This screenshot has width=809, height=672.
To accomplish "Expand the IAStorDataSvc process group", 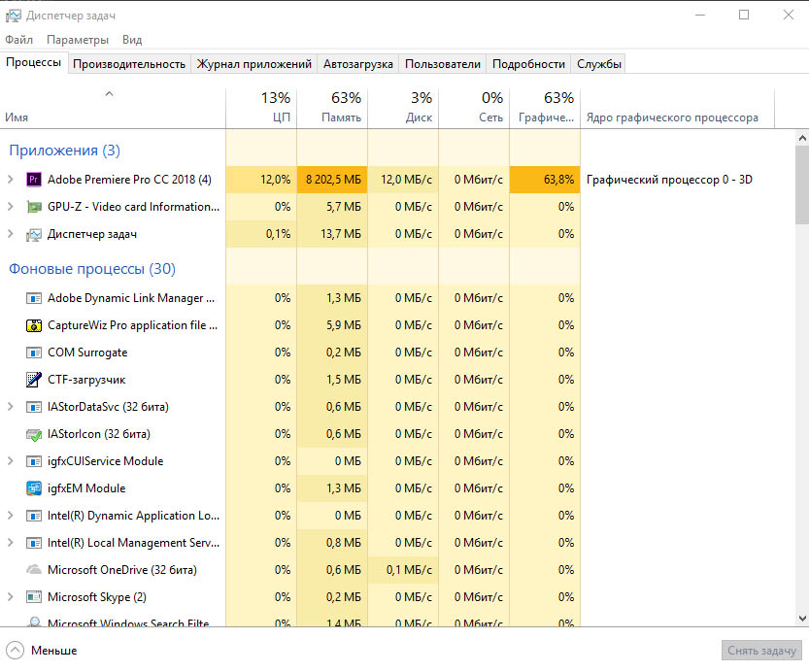I will 11,407.
